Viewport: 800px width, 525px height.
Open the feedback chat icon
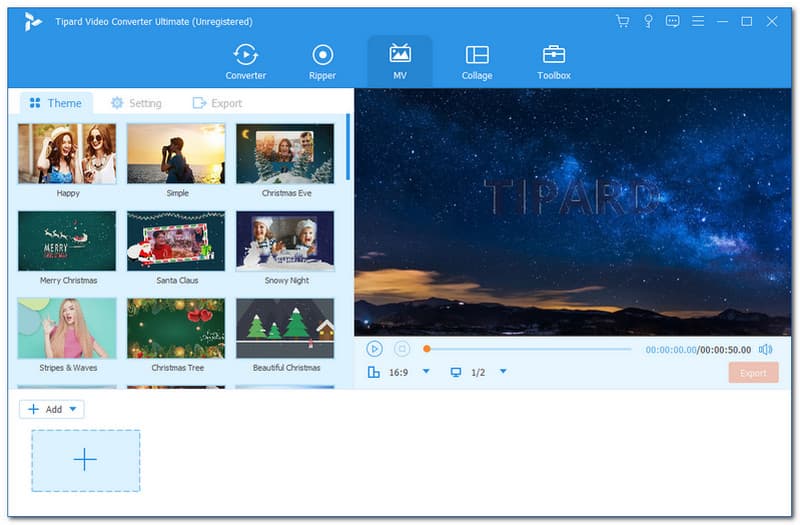coord(673,21)
